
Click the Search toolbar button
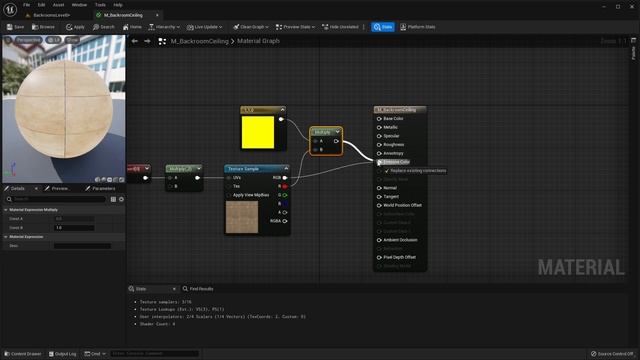point(104,27)
